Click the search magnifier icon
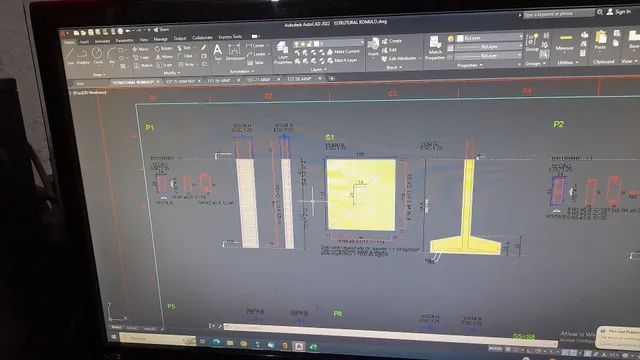640x360 pixels. pyautogui.click(x=600, y=12)
